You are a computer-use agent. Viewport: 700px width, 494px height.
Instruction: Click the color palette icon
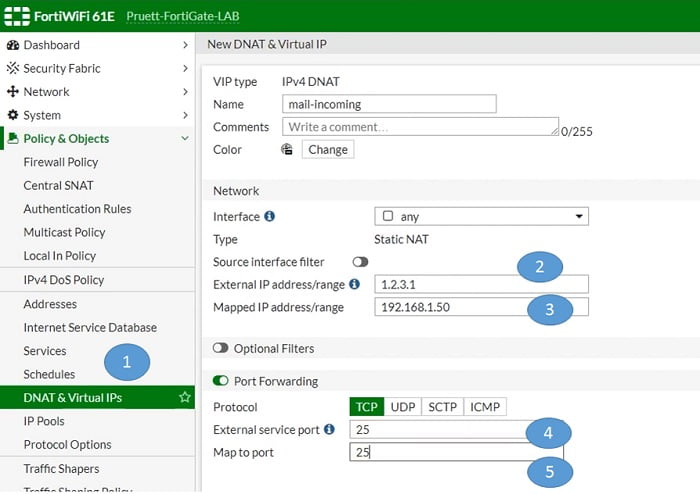(287, 149)
